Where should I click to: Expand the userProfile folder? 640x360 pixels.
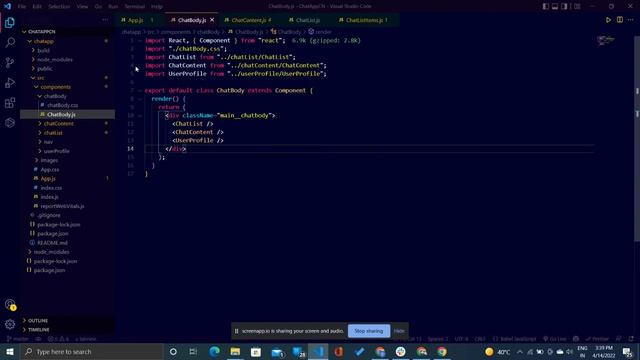tap(56, 151)
